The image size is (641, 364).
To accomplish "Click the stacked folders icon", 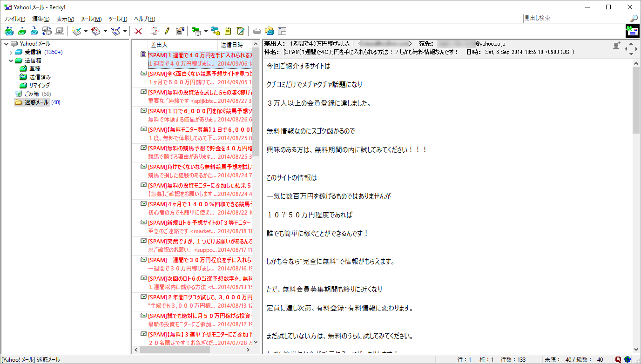I will point(269,31).
